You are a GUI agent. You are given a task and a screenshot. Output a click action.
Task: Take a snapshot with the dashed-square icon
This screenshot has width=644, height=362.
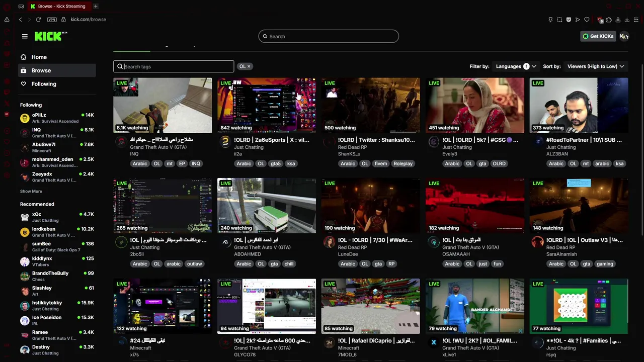(559, 20)
